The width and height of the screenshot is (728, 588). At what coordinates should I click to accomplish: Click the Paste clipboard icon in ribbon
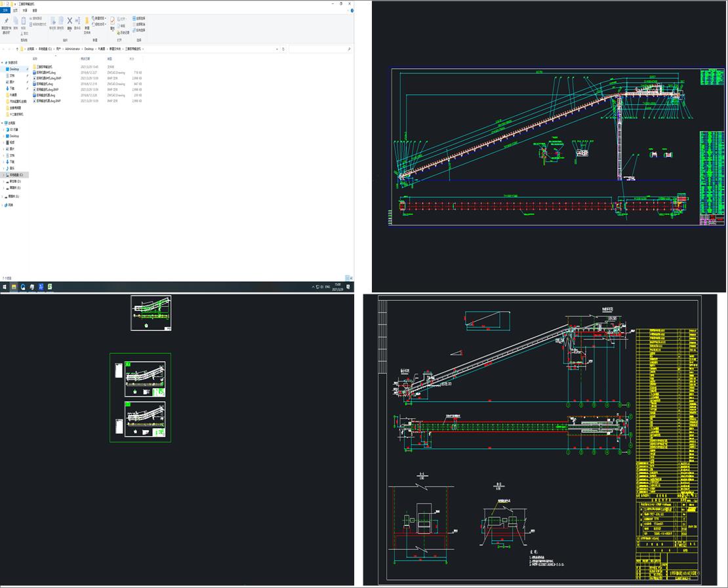point(23,21)
